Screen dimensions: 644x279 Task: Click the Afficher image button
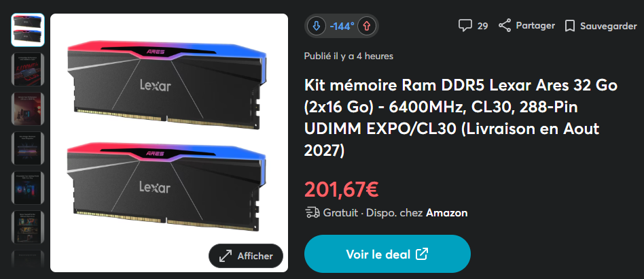click(246, 256)
